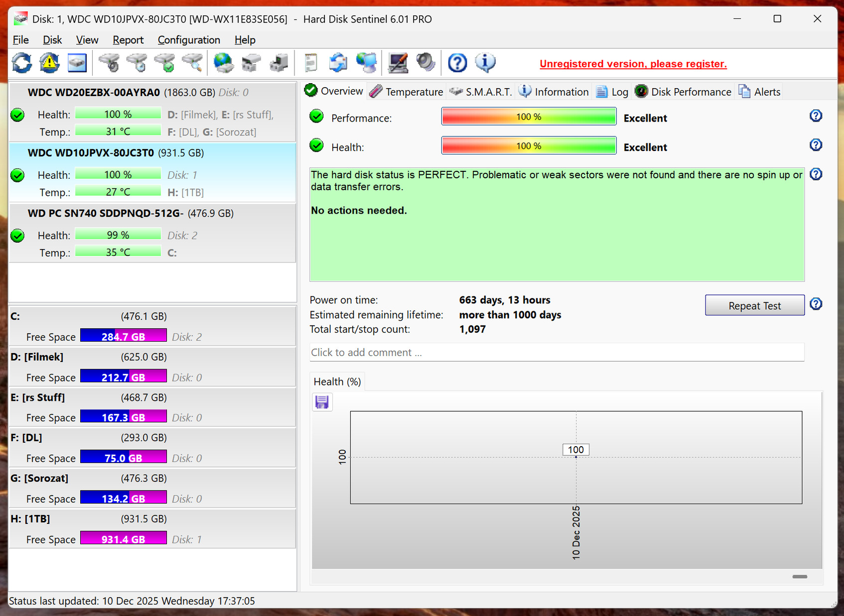Click the Repeat Test button

click(754, 305)
